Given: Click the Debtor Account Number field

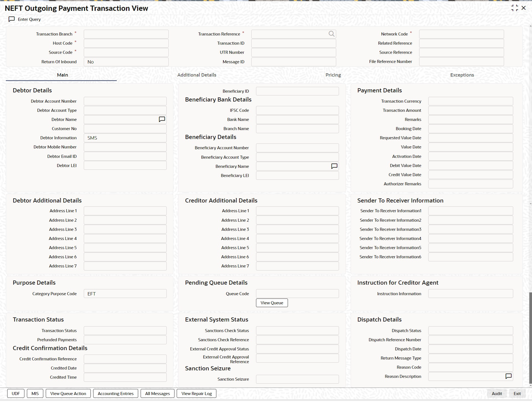Looking at the screenshot, I should 125,101.
